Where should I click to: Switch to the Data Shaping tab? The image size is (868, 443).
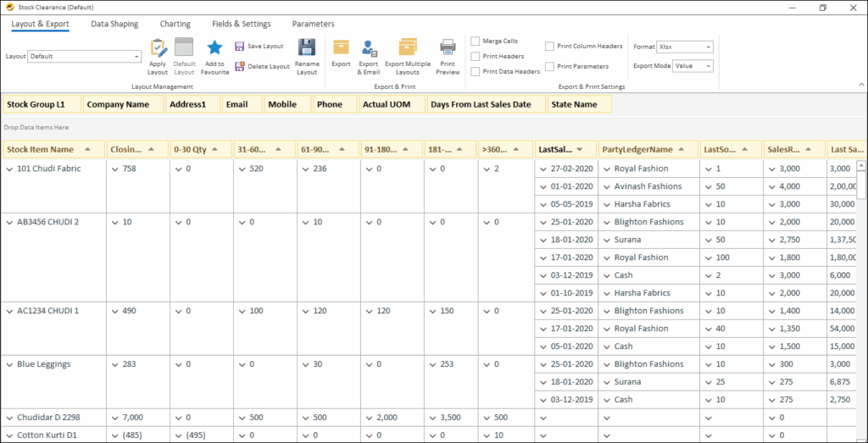[x=114, y=25]
